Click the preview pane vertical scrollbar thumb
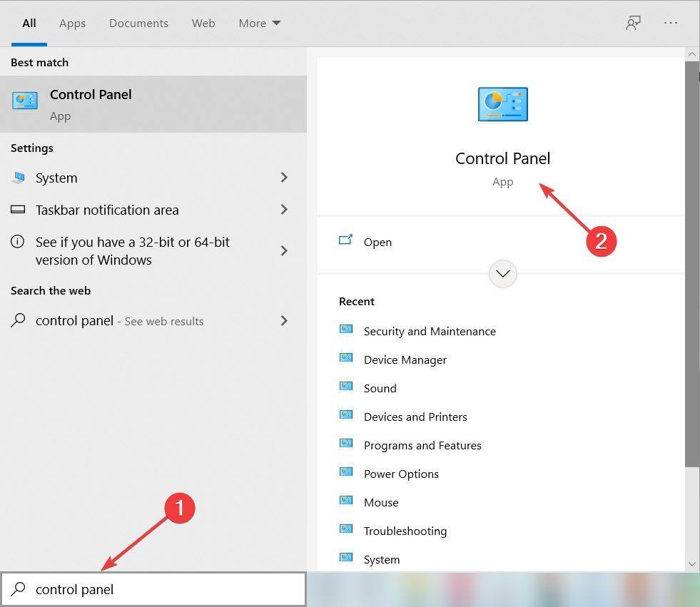This screenshot has width=700, height=607. pyautogui.click(x=692, y=264)
